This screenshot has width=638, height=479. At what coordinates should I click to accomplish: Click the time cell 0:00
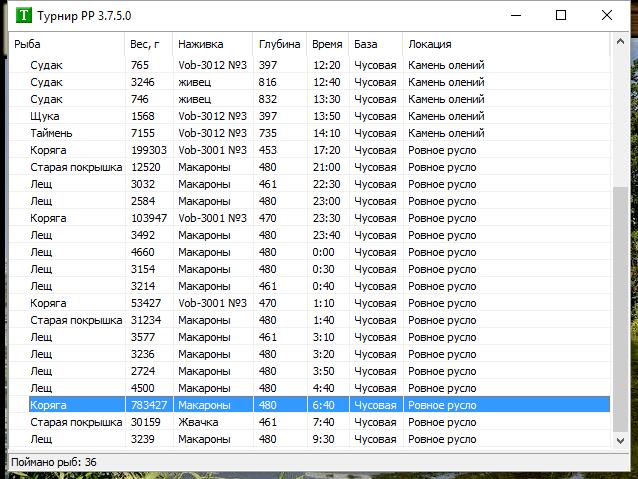click(323, 252)
